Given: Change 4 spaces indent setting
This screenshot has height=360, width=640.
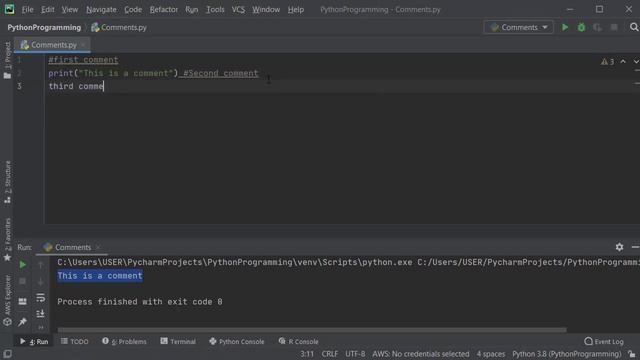Looking at the screenshot, I should (x=491, y=354).
